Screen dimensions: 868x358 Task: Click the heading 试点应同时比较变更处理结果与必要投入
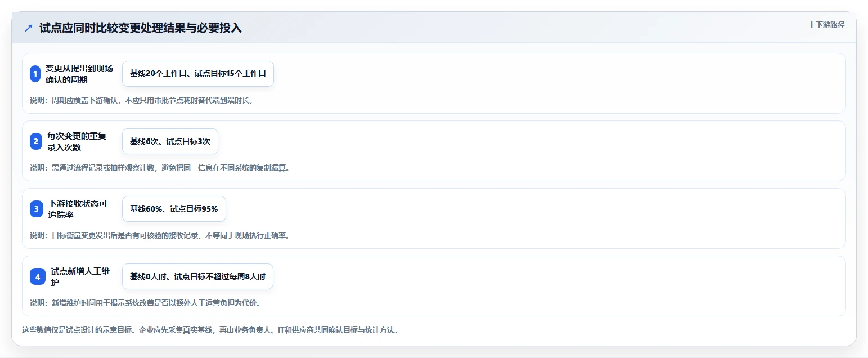141,28
